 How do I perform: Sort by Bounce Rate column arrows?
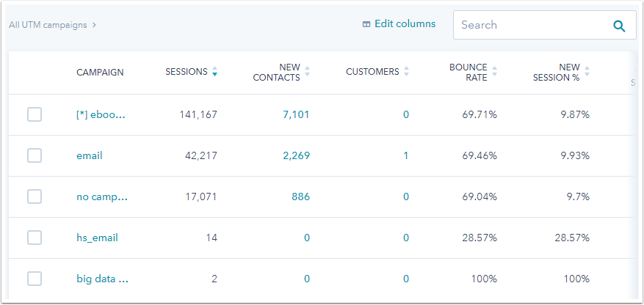(x=494, y=72)
